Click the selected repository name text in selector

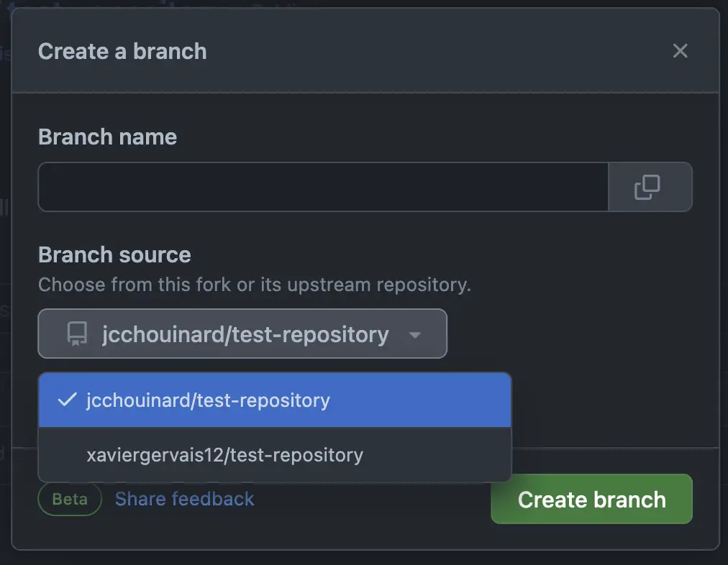point(245,334)
